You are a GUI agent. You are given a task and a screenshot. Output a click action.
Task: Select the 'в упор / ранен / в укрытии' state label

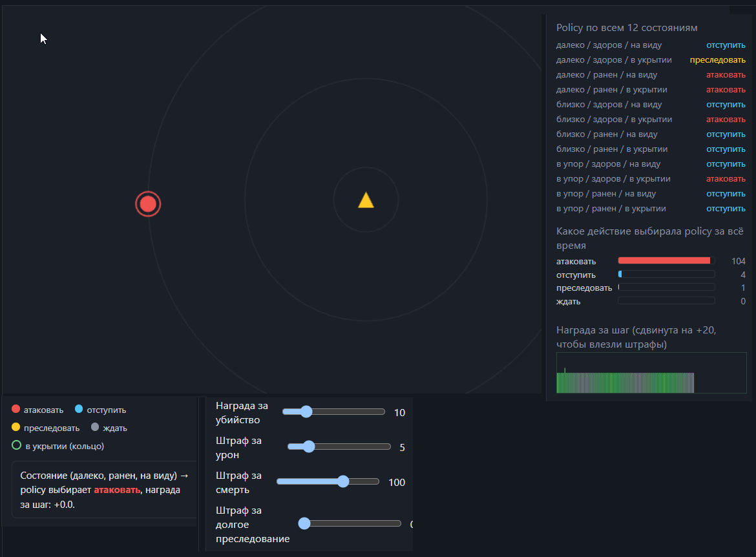click(x=611, y=209)
